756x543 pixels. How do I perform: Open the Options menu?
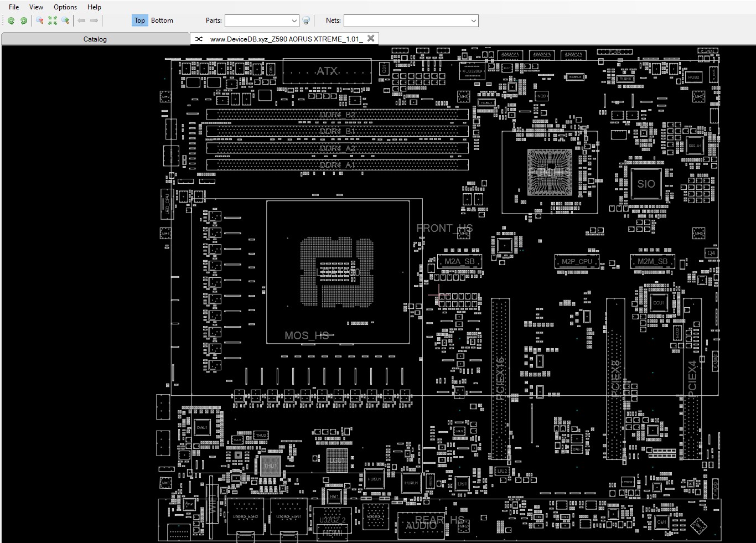tap(65, 7)
